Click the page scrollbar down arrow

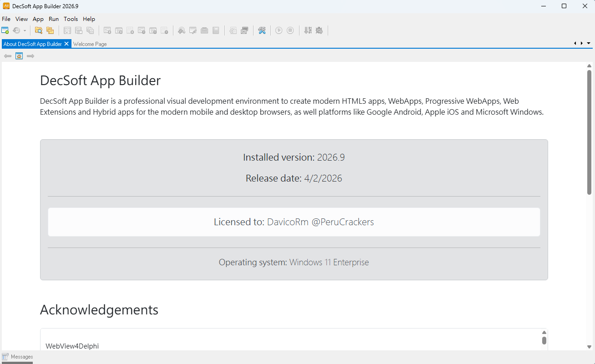tap(589, 347)
